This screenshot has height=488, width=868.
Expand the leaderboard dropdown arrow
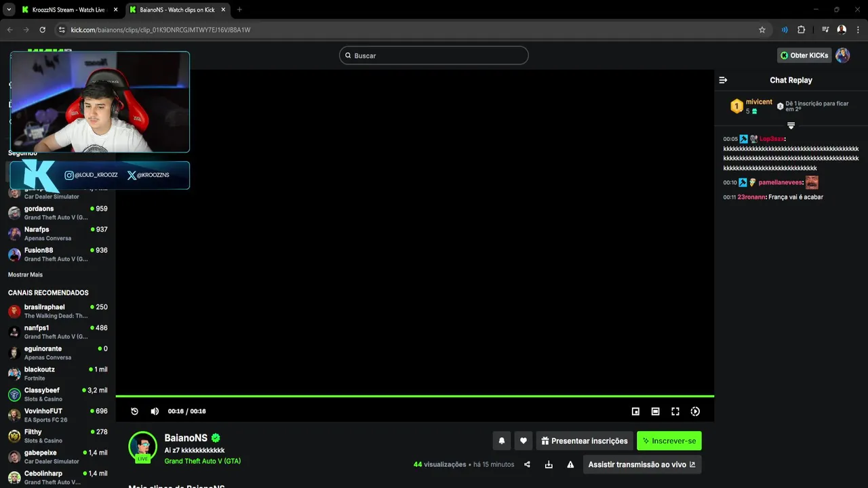coord(791,125)
